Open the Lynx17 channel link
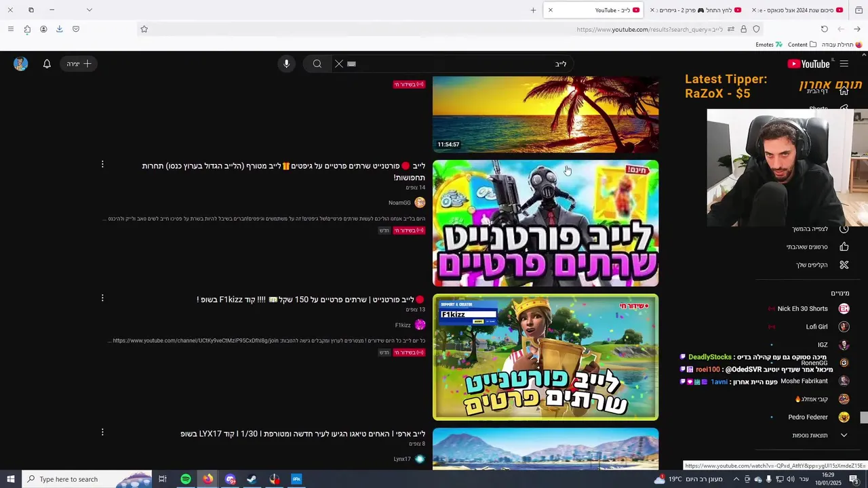 click(x=402, y=459)
